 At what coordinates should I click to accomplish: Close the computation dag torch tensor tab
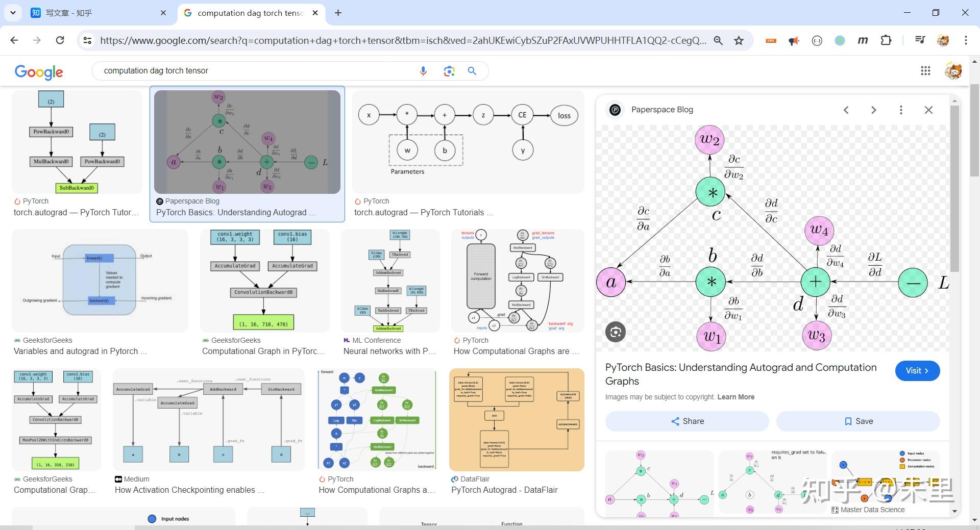tap(315, 13)
